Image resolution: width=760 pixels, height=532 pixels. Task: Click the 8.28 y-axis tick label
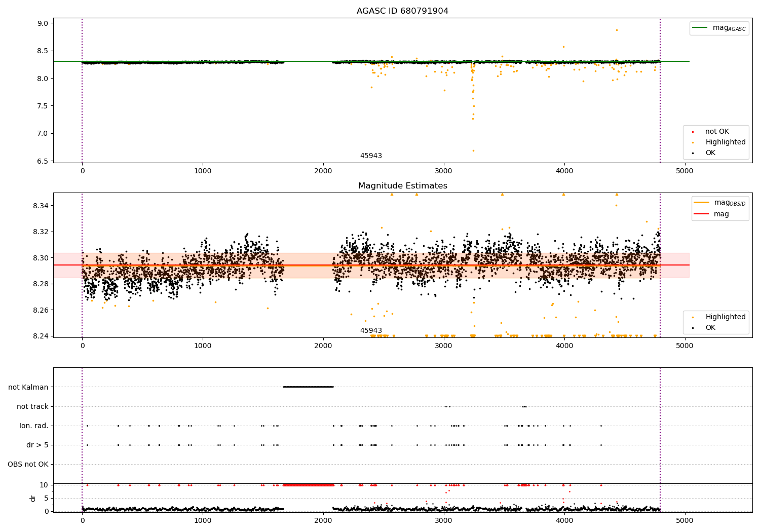pos(41,284)
